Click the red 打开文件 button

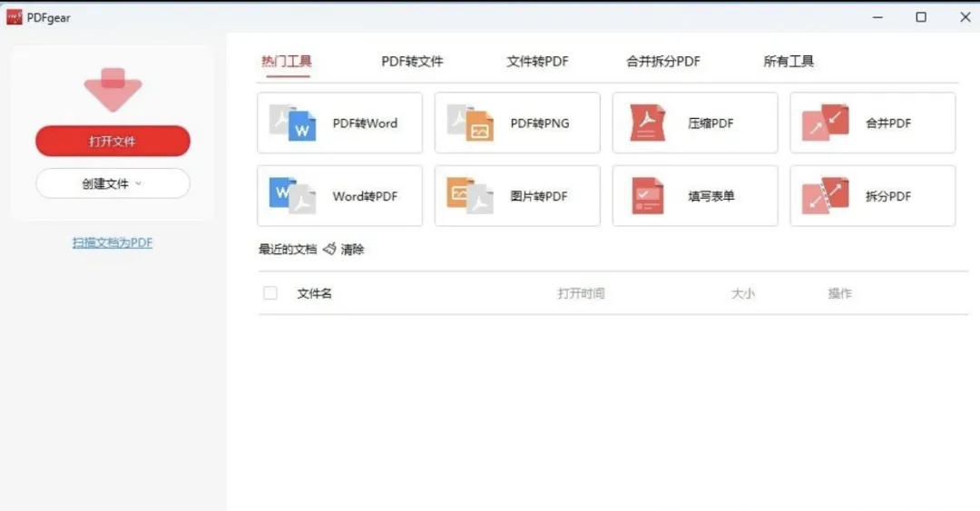tap(113, 142)
